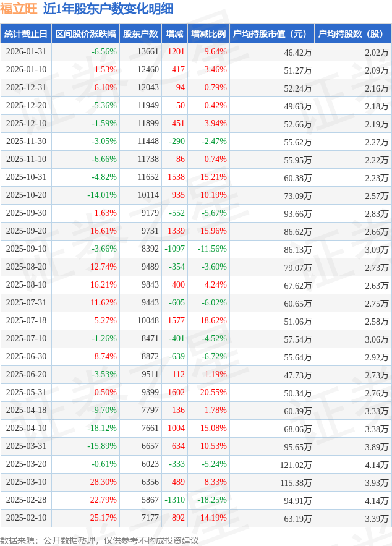
Task: Click the 121.02万 holding value cell
Action: [297, 464]
